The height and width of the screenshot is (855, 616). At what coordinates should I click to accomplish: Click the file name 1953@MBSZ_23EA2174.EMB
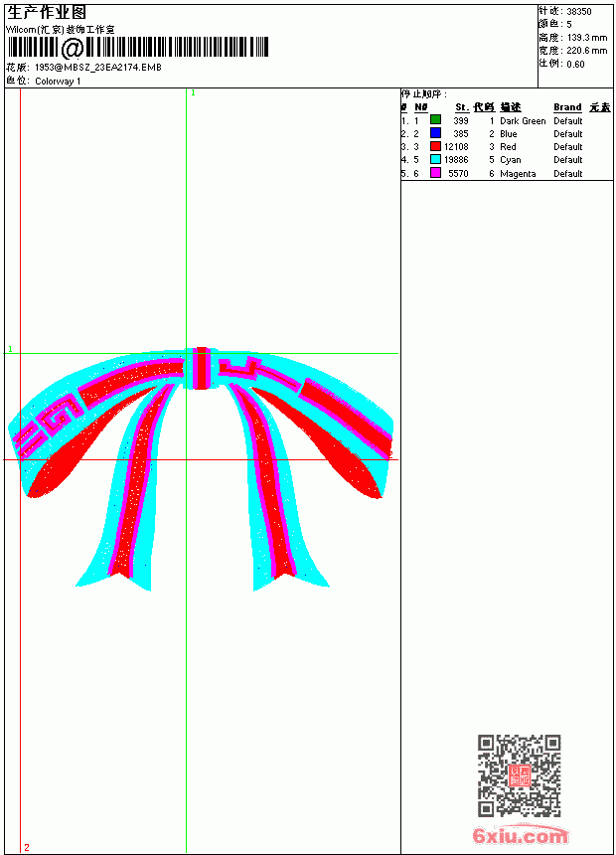coord(98,67)
